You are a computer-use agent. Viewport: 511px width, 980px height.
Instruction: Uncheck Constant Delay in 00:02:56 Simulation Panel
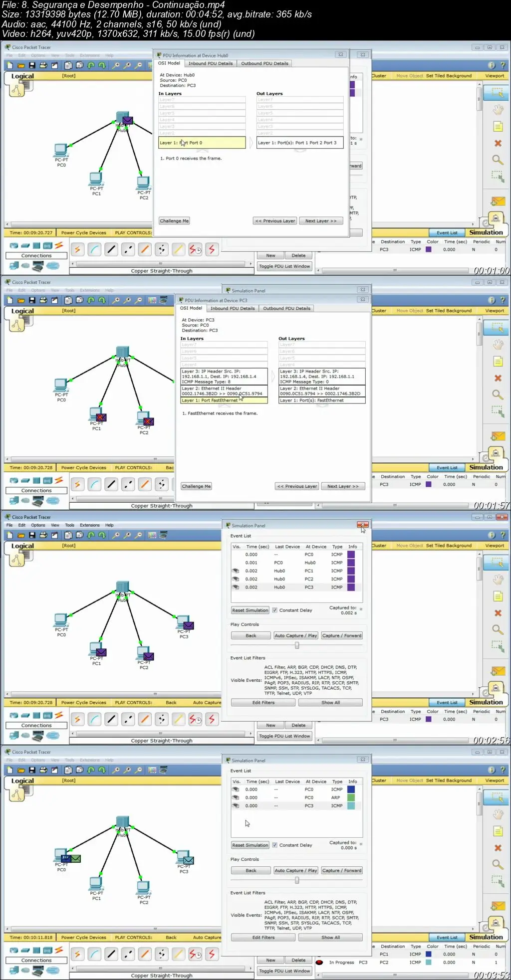tap(274, 610)
